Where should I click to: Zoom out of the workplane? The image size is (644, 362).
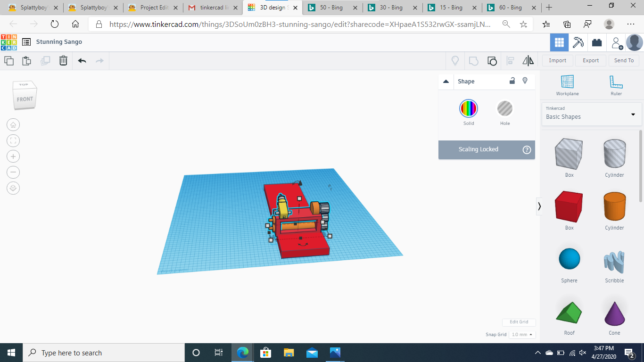[13, 172]
